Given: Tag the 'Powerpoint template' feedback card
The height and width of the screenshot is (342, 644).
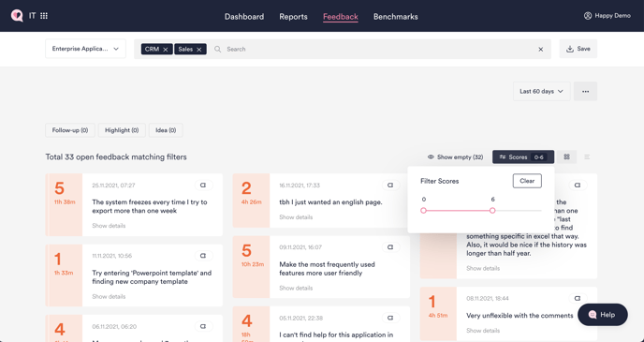Looking at the screenshot, I should click(203, 256).
